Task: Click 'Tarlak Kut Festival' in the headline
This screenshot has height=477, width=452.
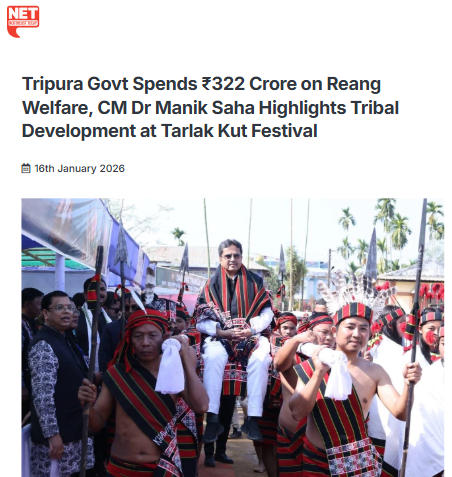Action: pyautogui.click(x=239, y=130)
